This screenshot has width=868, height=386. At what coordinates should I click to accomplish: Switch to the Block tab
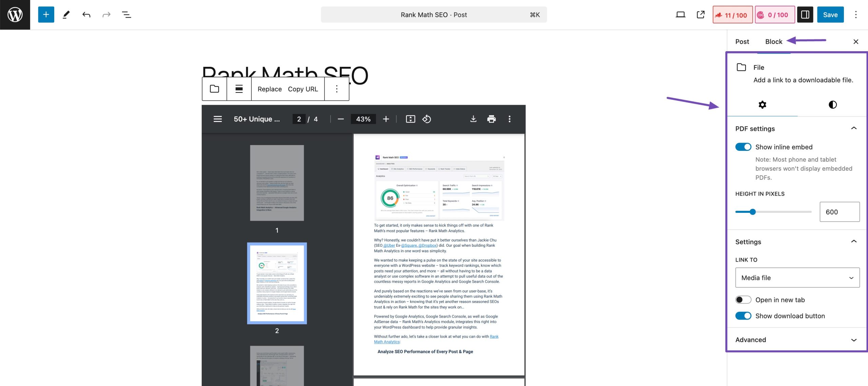pyautogui.click(x=774, y=41)
